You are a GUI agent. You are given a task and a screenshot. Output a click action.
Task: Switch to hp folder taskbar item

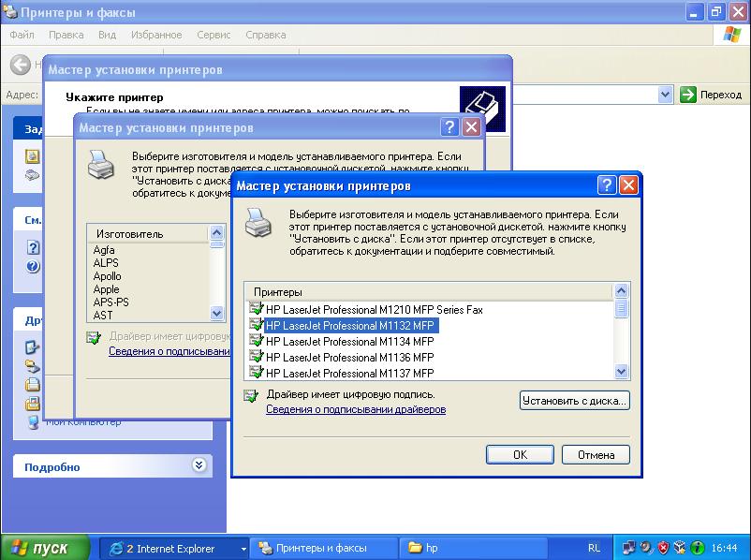[473, 549]
